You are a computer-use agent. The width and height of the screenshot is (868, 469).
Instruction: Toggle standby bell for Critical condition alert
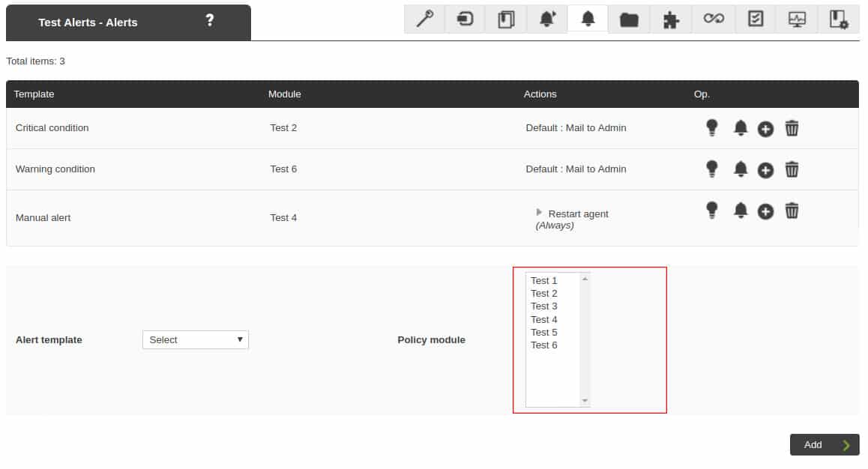[x=740, y=128]
